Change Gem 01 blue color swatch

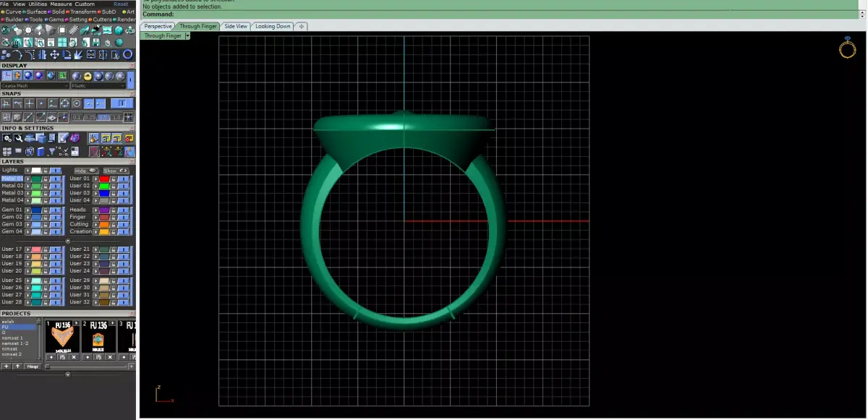click(x=36, y=210)
